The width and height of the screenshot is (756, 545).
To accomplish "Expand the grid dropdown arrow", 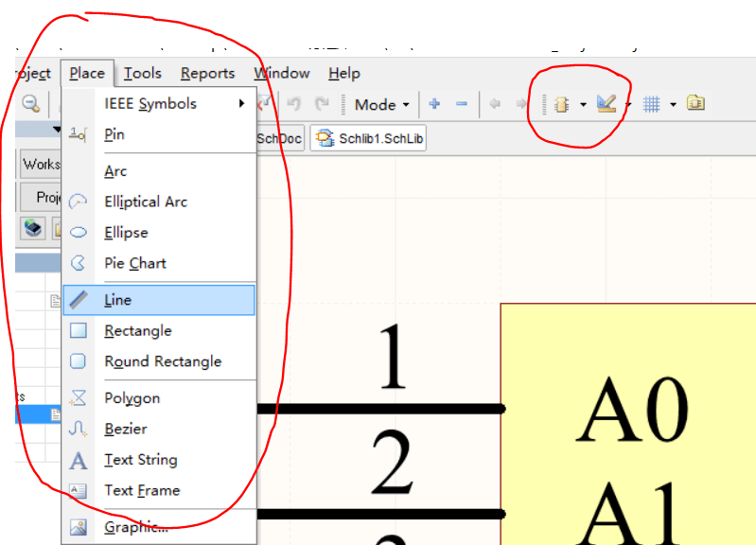I will coord(673,104).
